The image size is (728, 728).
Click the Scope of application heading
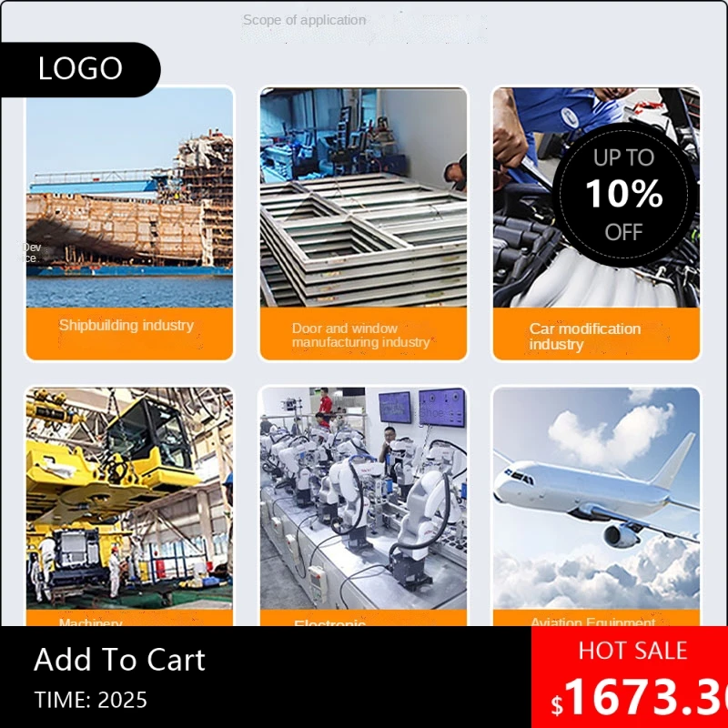point(304,20)
